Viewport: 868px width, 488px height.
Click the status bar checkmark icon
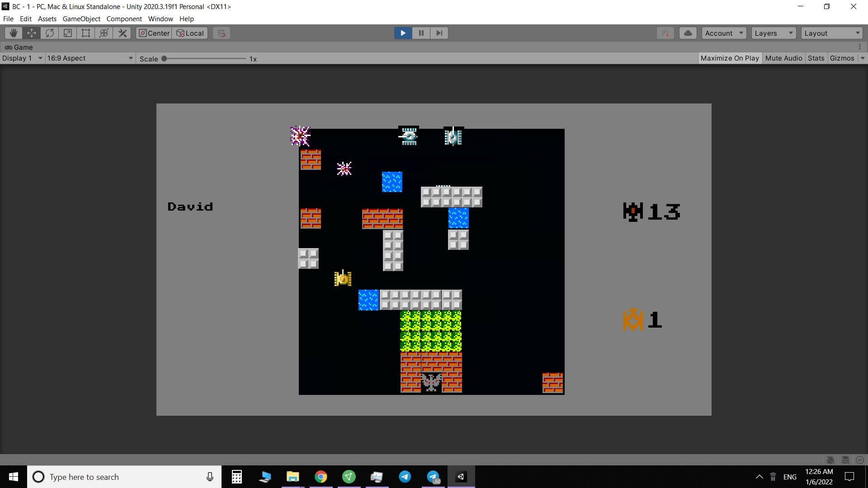pyautogui.click(x=860, y=460)
